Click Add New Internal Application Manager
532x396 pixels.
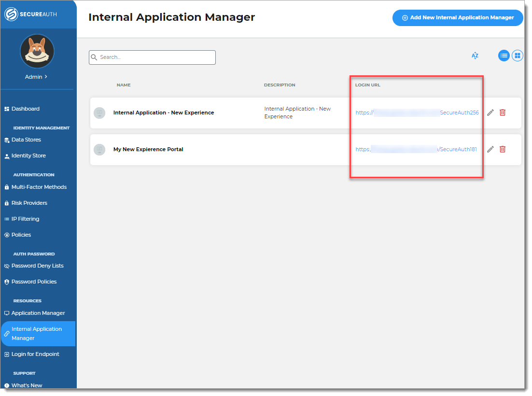[x=457, y=18]
